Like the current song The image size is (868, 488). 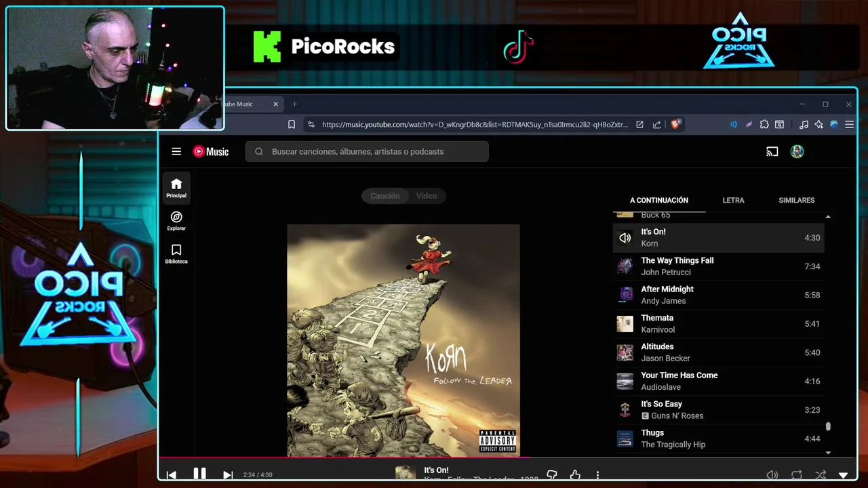pyautogui.click(x=575, y=475)
